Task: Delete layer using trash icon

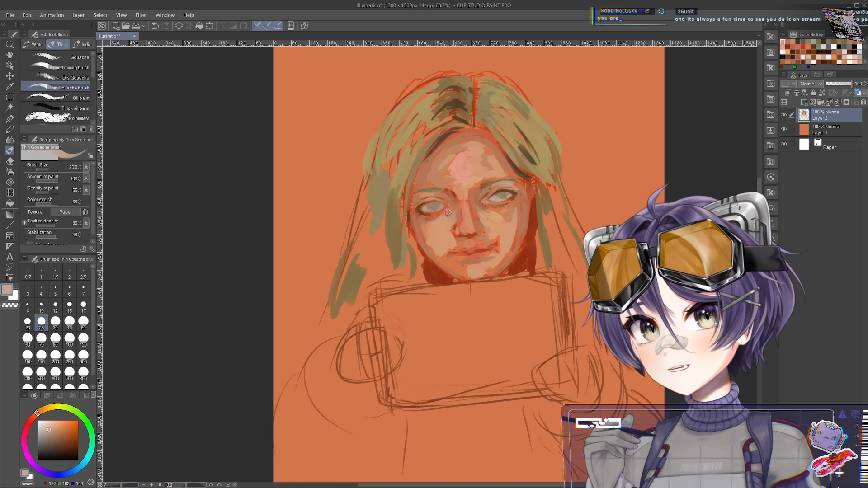Action: click(863, 103)
